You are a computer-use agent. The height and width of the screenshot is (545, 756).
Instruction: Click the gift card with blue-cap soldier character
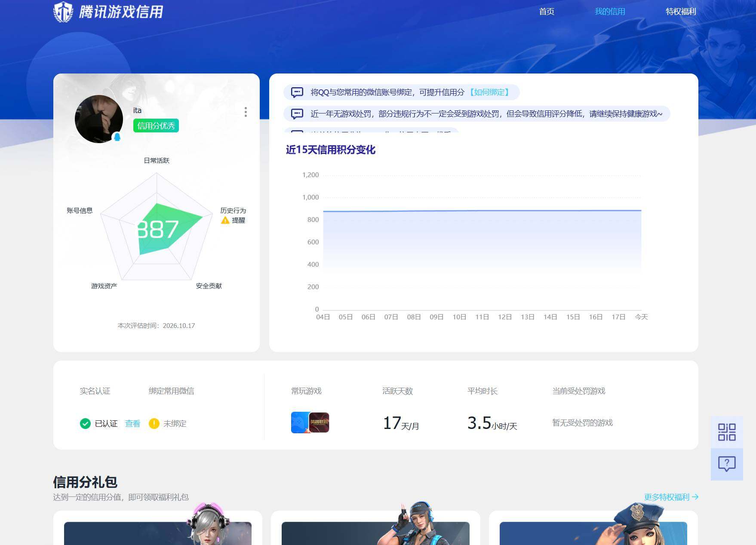pos(375,528)
